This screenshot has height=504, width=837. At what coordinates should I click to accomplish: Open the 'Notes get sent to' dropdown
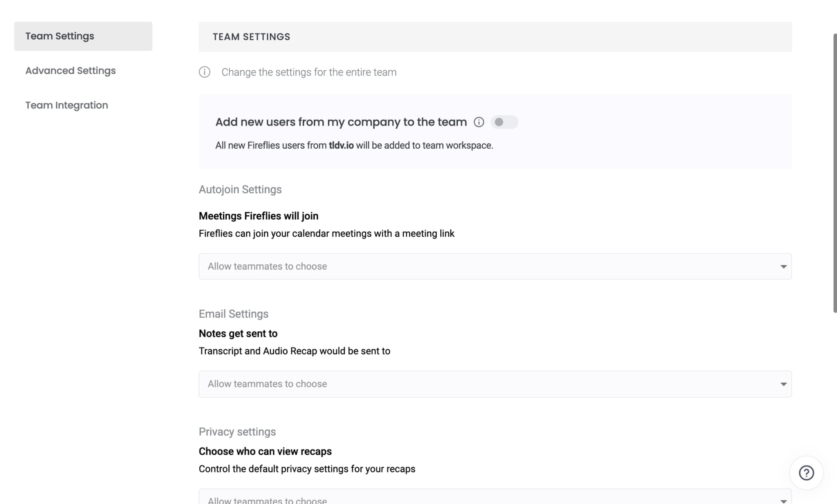pos(495,384)
